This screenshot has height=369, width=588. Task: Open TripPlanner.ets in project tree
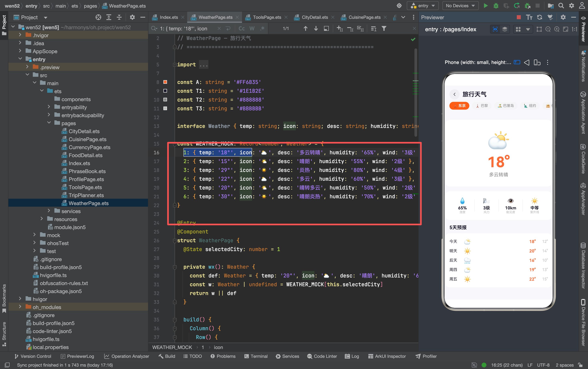[x=86, y=195]
